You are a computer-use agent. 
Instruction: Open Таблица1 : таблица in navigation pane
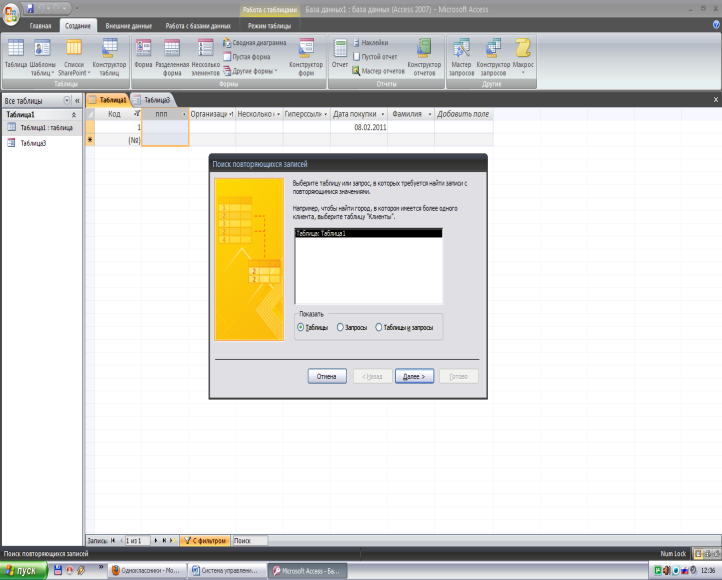41,128
